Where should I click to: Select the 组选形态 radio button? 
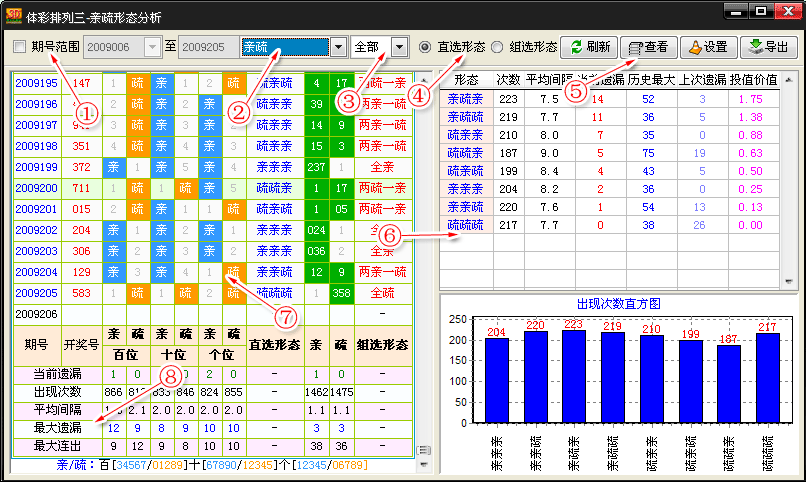coord(497,47)
